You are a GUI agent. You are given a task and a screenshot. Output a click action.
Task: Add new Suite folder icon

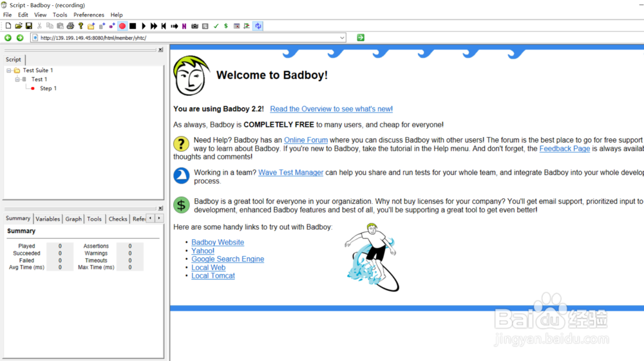[91, 26]
